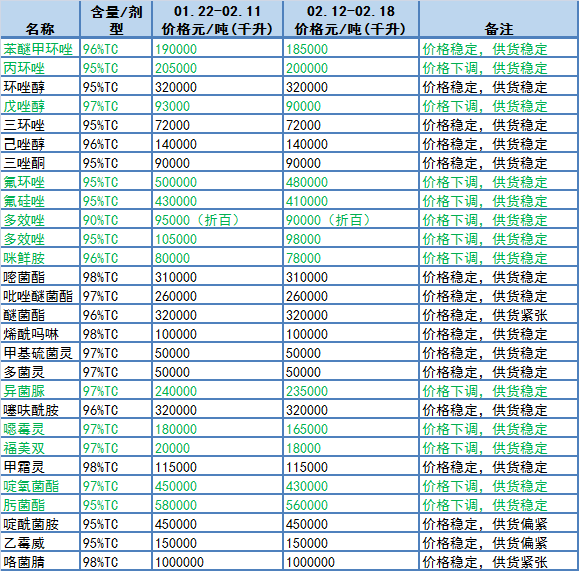Click the 咯菌腈 1000000 first-period price cell
The width and height of the screenshot is (579, 571).
click(x=217, y=562)
